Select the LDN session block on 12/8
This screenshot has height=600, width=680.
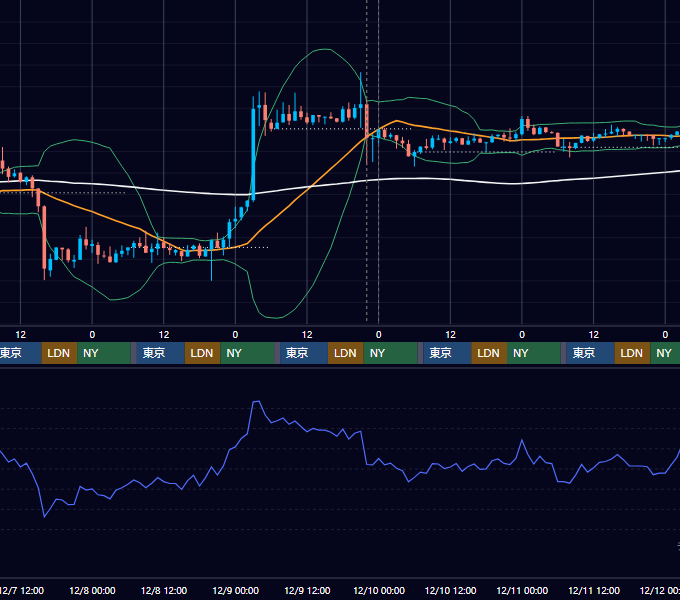click(x=203, y=353)
